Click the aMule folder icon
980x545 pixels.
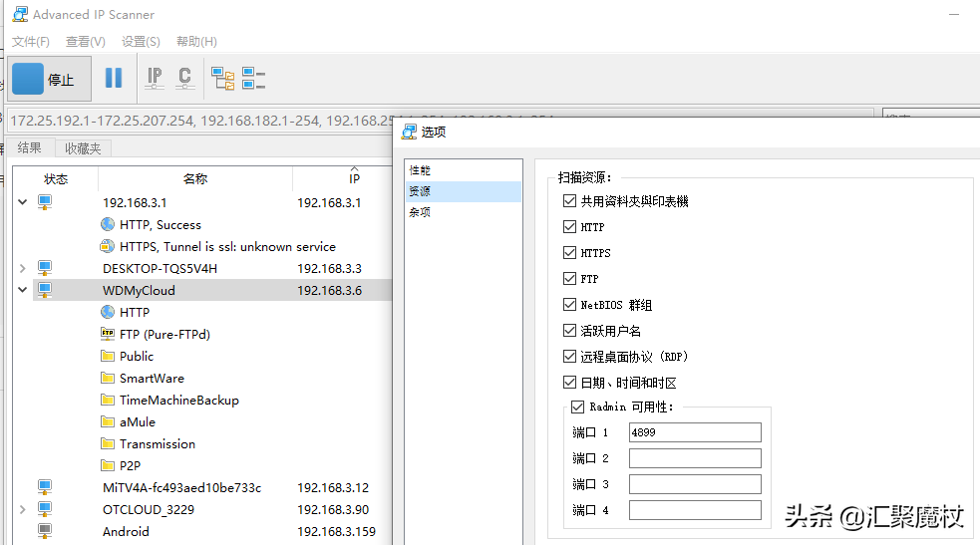click(108, 421)
